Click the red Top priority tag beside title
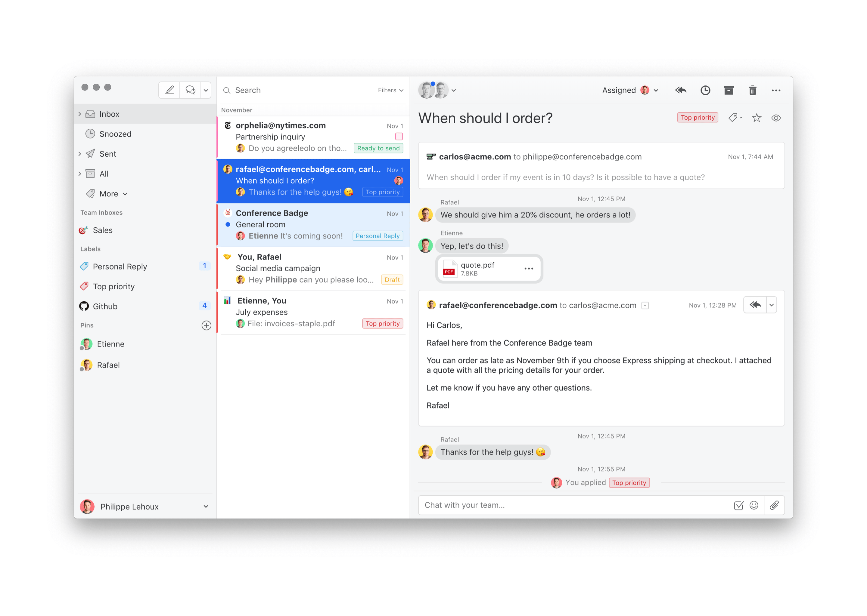The width and height of the screenshot is (867, 616). 697,118
